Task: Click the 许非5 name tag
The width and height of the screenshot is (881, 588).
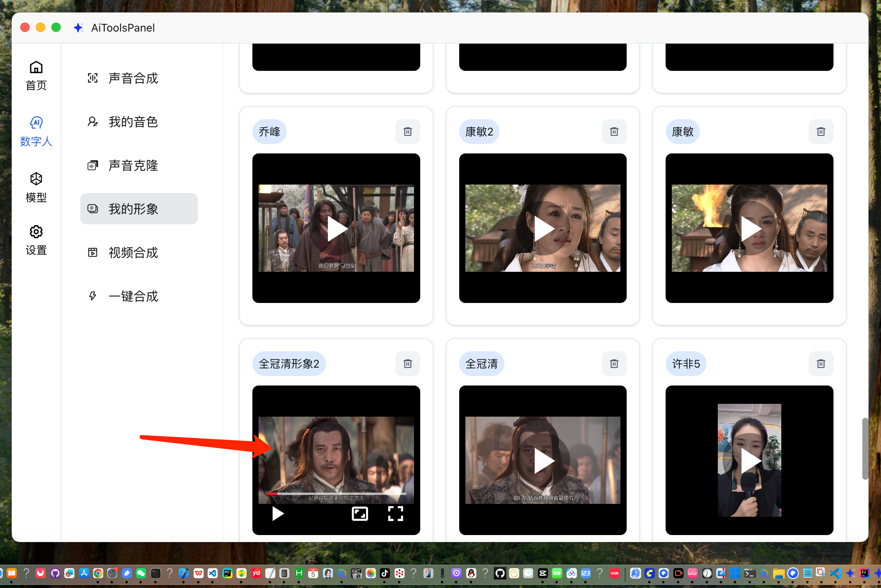Action: pos(686,364)
